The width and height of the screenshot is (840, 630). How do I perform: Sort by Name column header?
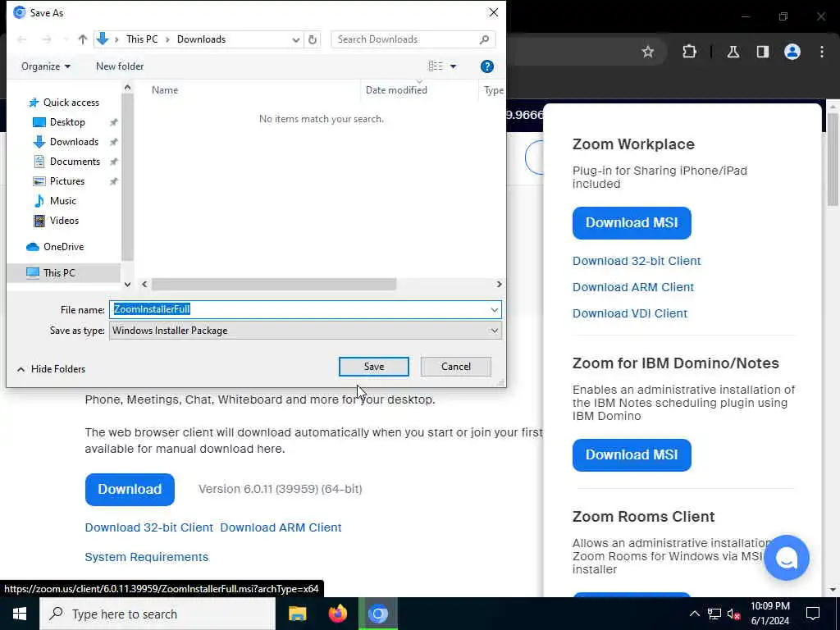coord(164,90)
